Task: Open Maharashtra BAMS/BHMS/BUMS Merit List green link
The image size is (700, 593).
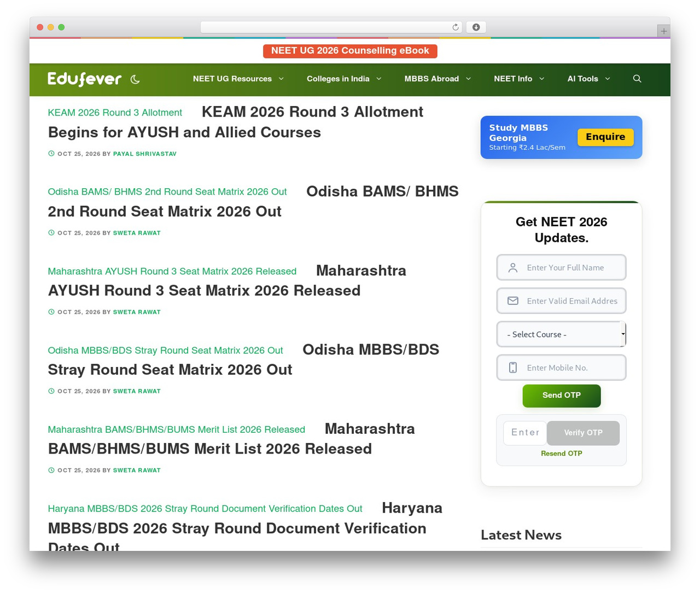Action: 177,429
